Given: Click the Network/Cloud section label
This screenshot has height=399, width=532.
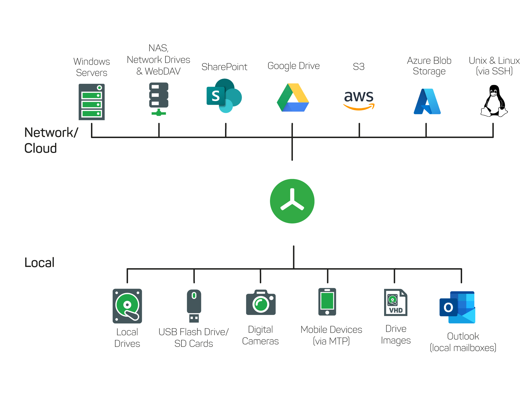Looking at the screenshot, I should [51, 140].
